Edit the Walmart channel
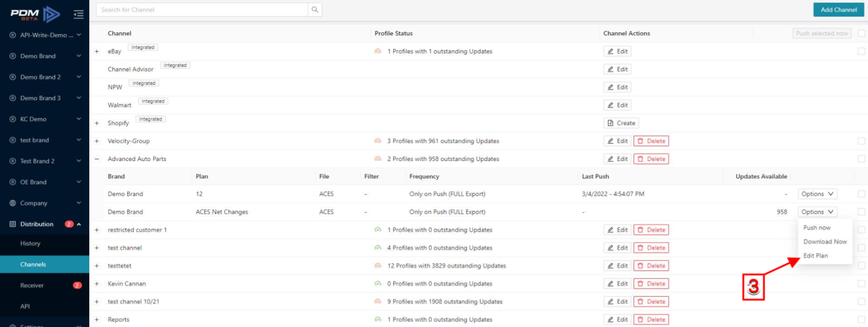 [617, 105]
